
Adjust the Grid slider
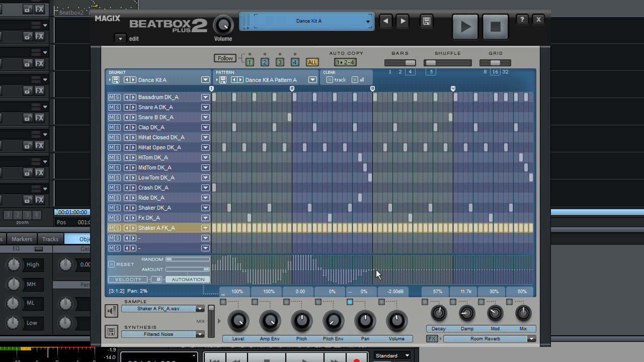(x=495, y=63)
